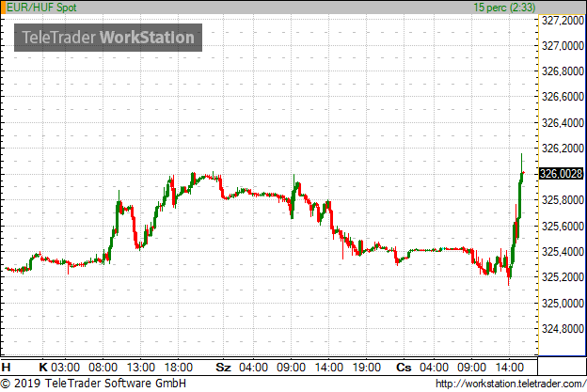The image size is (587, 392).
Task: Click the 326,4000 price axis label
Action: pos(563,123)
